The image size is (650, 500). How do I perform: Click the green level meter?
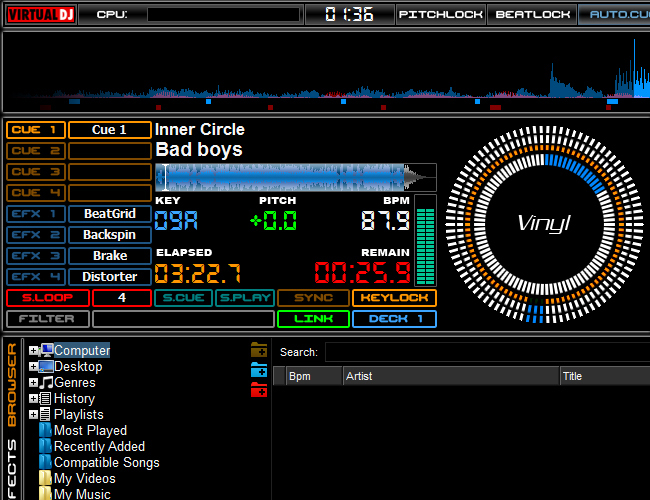pyautogui.click(x=425, y=240)
